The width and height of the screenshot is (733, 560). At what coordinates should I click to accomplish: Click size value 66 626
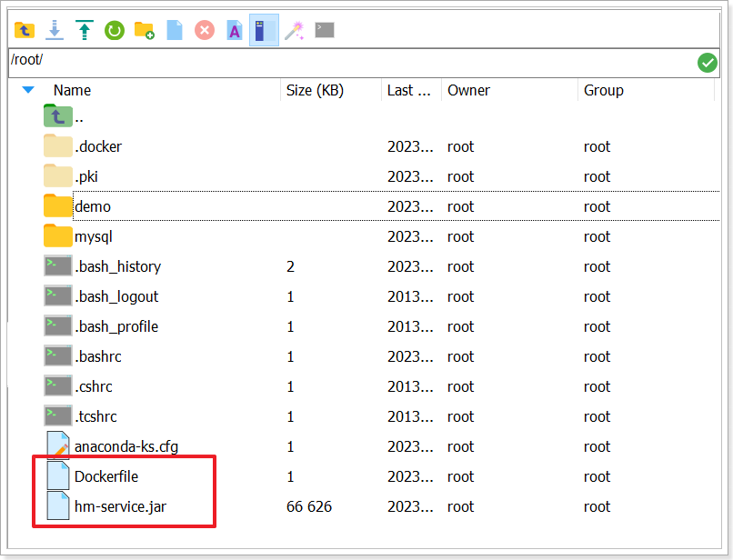click(309, 506)
